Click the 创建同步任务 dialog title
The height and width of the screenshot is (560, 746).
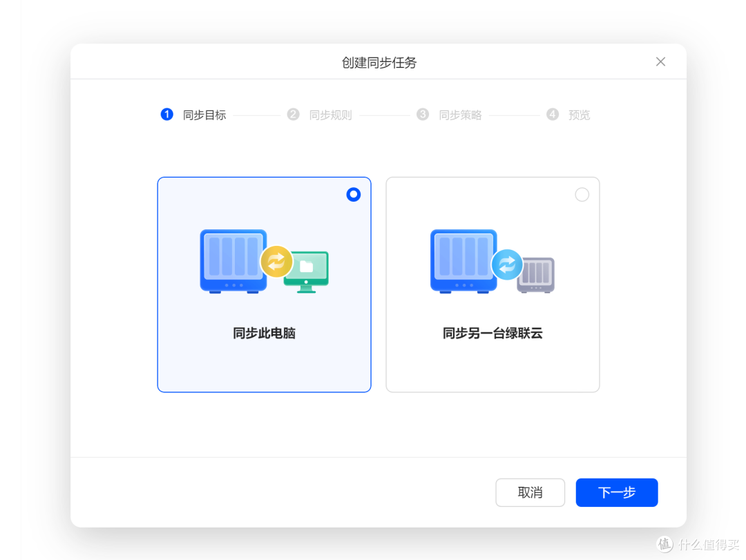tap(379, 63)
